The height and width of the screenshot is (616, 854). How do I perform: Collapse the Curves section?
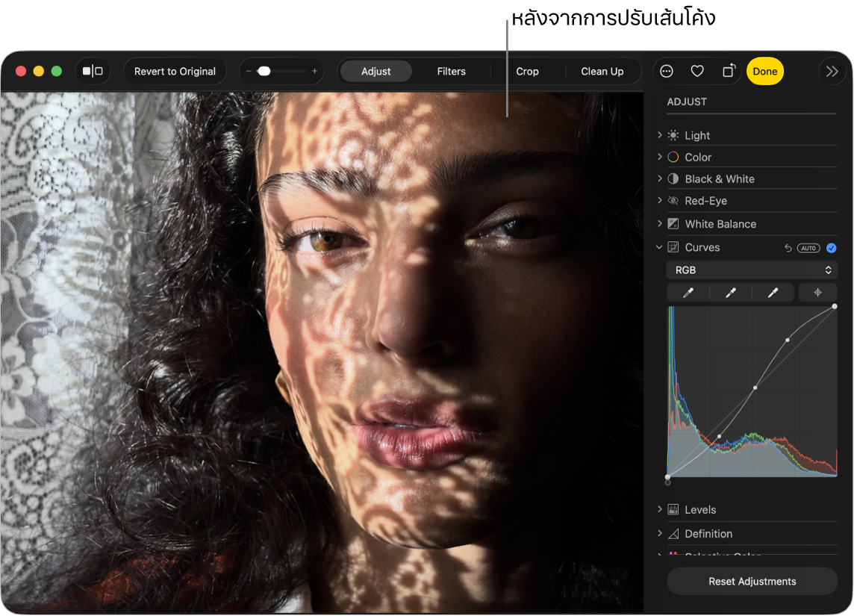660,247
